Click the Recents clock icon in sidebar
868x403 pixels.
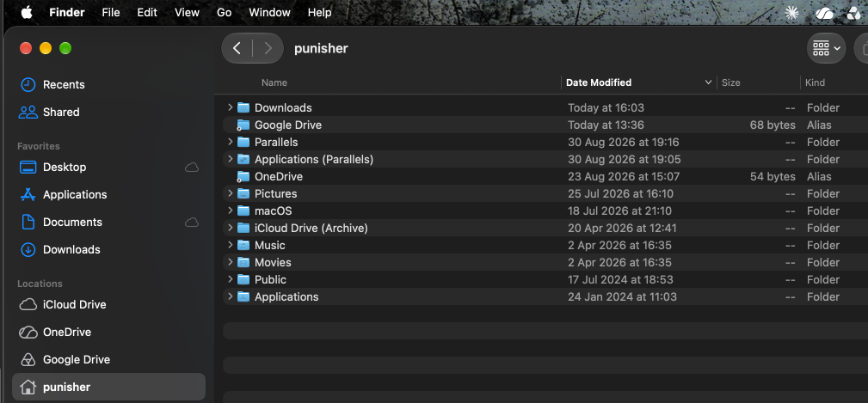point(28,84)
